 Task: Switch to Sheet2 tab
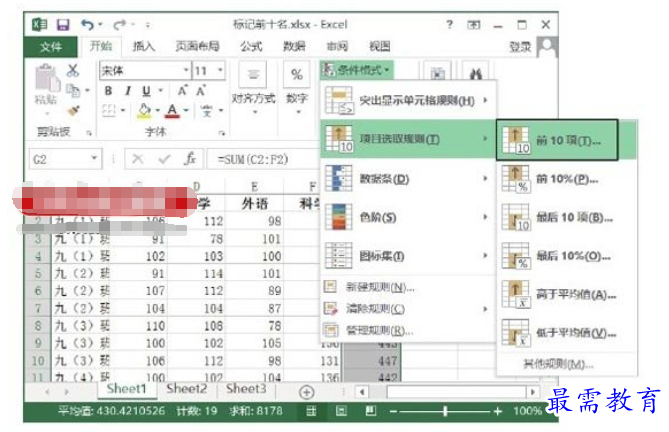tap(186, 389)
